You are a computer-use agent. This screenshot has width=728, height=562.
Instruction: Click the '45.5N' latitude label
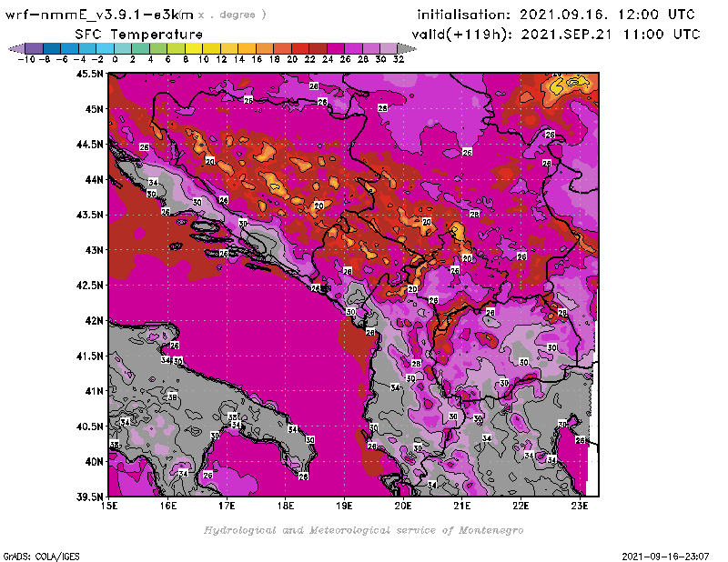tap(89, 74)
